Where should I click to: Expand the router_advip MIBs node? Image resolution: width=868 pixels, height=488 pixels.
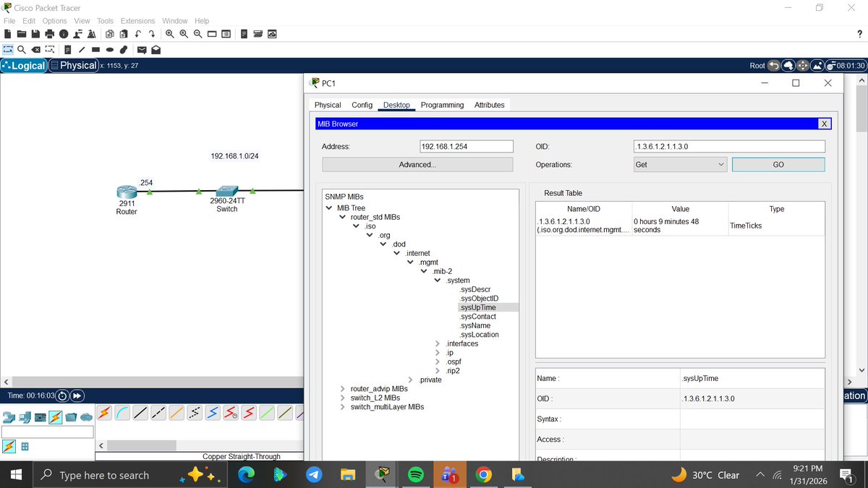[343, 389]
